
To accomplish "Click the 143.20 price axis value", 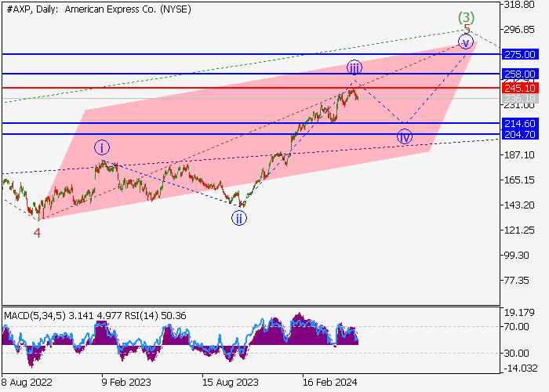I will [519, 205].
